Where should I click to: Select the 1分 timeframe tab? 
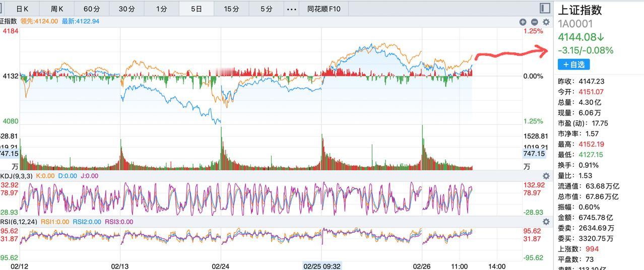click(x=162, y=9)
